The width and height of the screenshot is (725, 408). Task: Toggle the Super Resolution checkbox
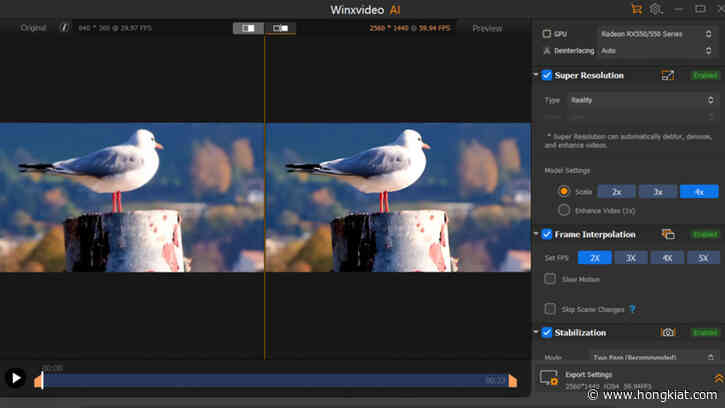[547, 75]
